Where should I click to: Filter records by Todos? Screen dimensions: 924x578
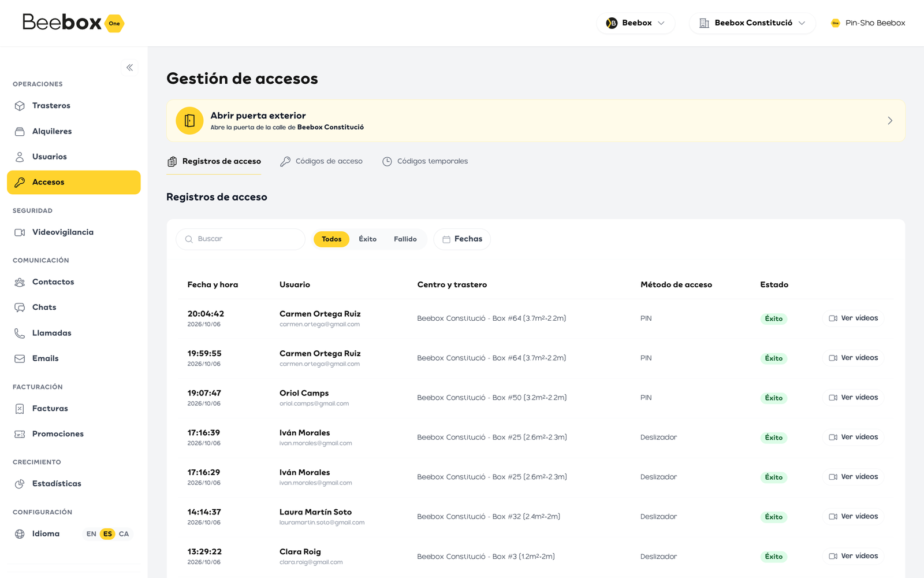point(331,239)
